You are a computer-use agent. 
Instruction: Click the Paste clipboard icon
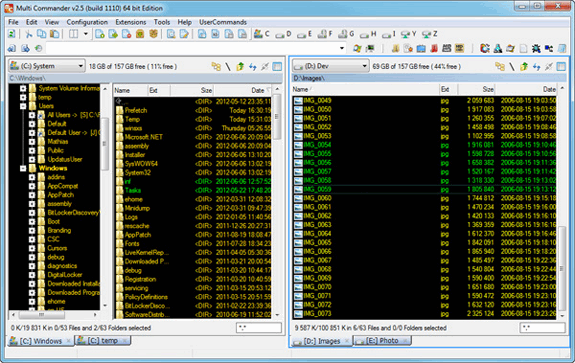pyautogui.click(x=54, y=34)
